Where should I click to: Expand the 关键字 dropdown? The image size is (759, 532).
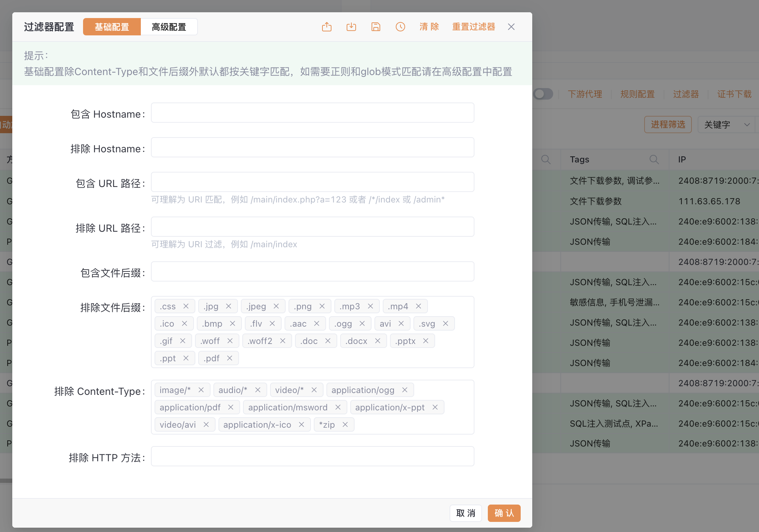726,125
